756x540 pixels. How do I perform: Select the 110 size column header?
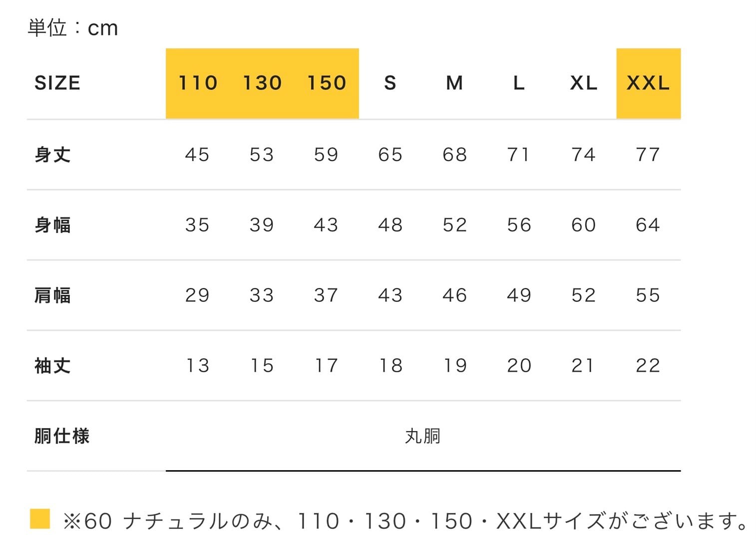(198, 83)
